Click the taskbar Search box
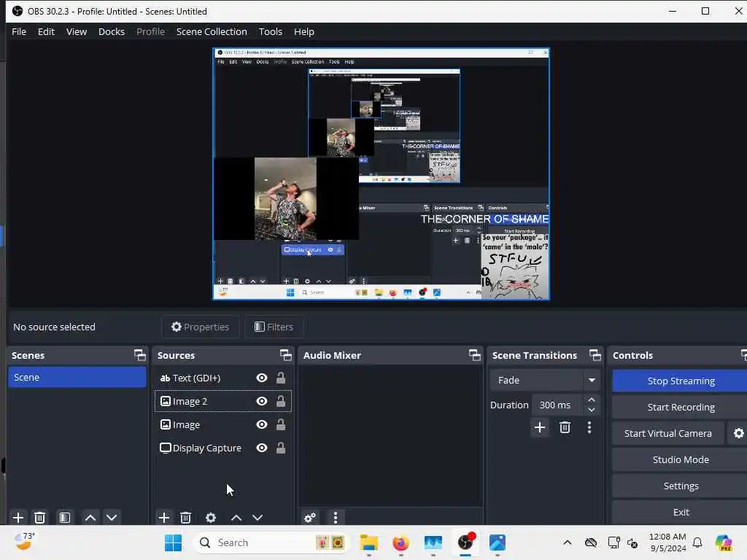This screenshot has width=747, height=560. (x=271, y=542)
